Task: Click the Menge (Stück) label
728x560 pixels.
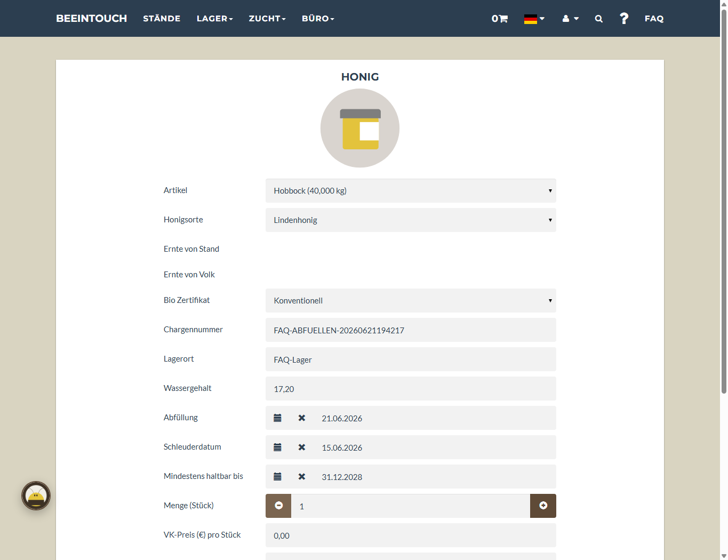Action: [x=189, y=506]
